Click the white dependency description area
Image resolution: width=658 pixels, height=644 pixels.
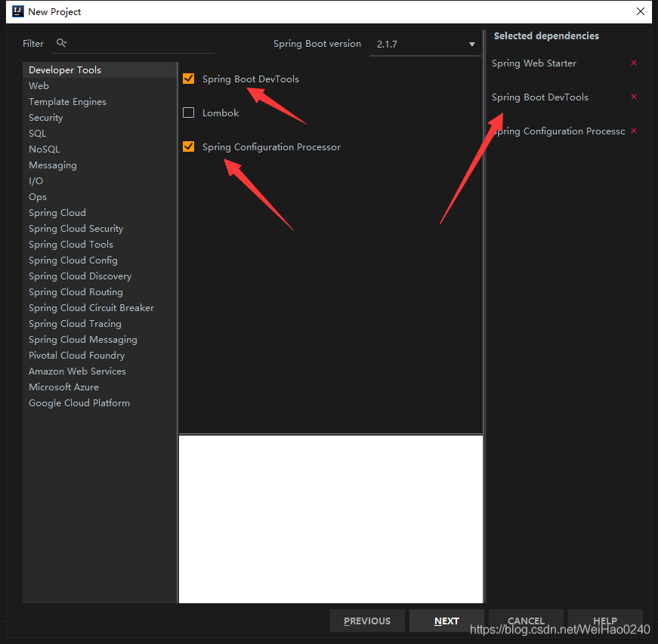click(331, 519)
